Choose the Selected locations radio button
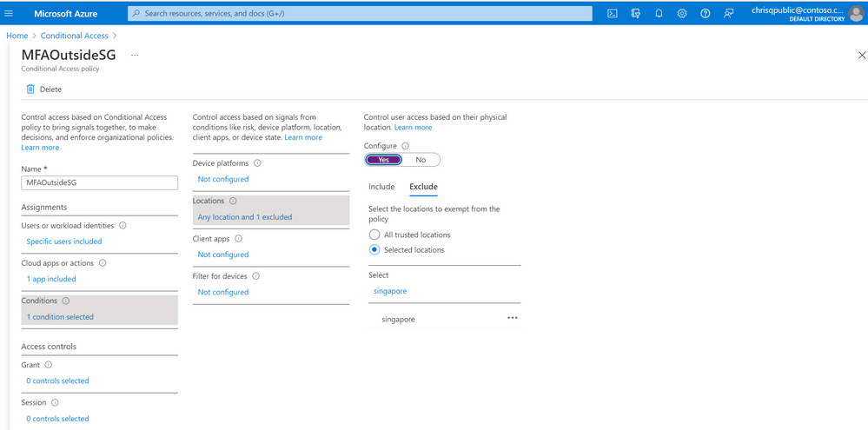Viewport: 868px width, 430px height. [x=374, y=249]
